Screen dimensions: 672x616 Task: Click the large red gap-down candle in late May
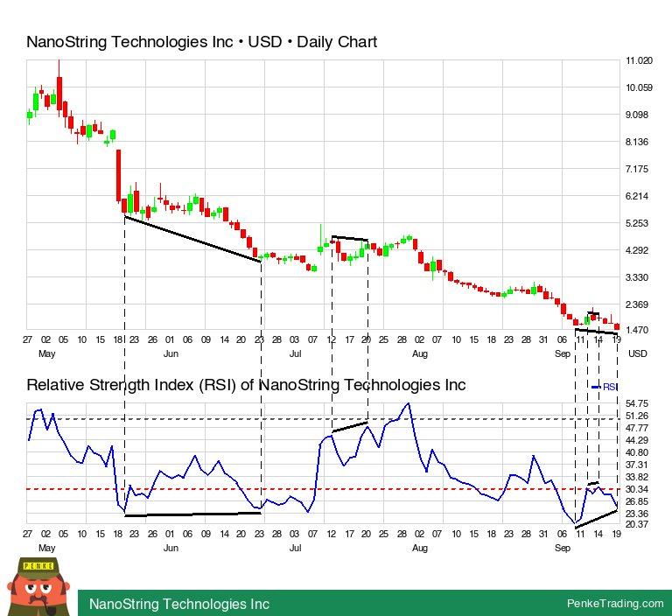tap(118, 176)
